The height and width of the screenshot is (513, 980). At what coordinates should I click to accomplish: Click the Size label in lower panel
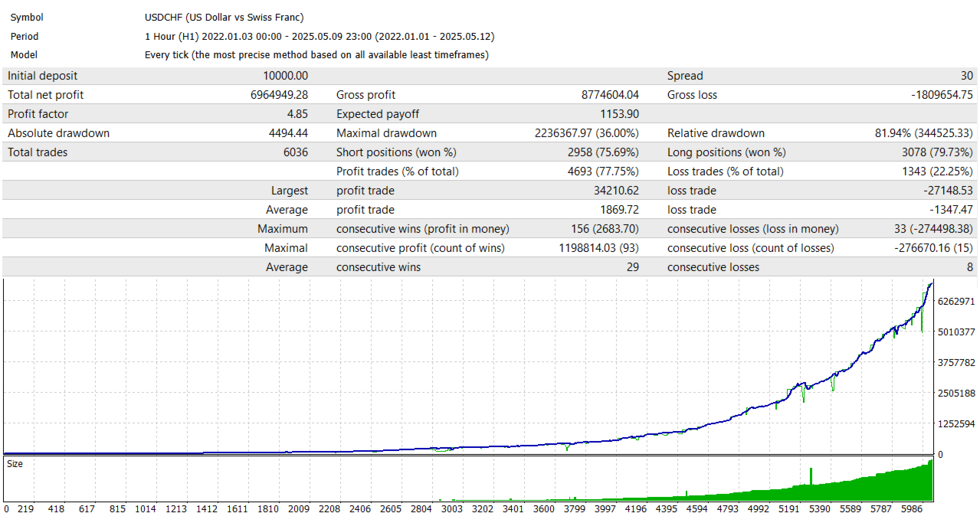coord(15,464)
